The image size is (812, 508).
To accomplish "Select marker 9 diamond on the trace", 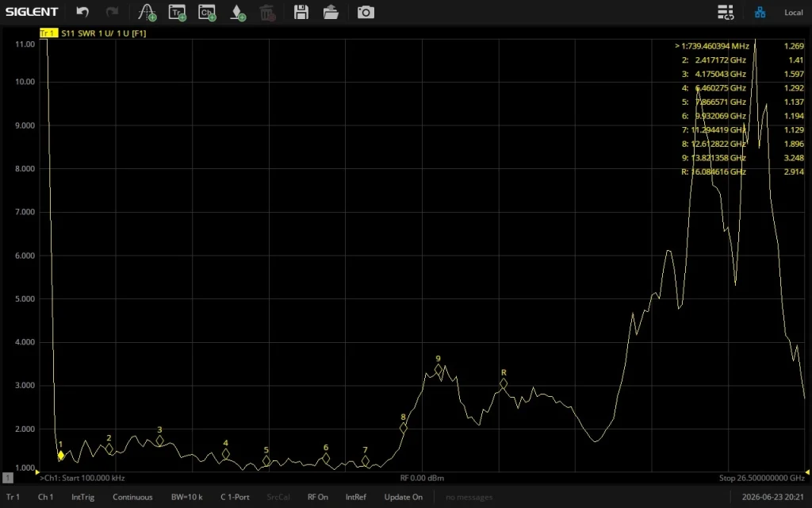I will (439, 370).
